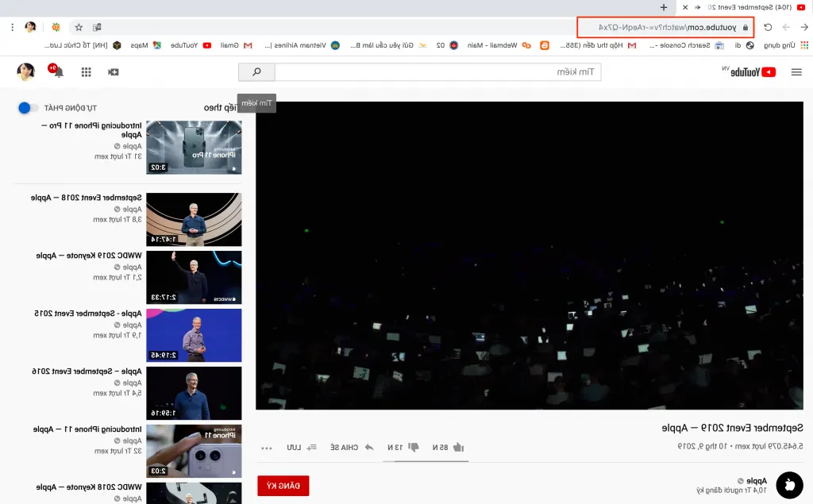Open the Gửi yêu cầu làm B bookmark
This screenshot has height=504, width=813.
pos(388,45)
